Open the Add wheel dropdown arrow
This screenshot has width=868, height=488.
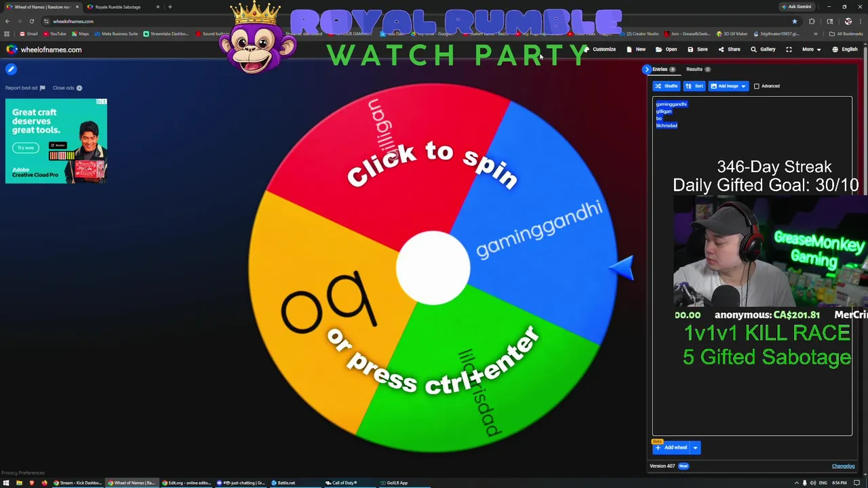point(695,447)
